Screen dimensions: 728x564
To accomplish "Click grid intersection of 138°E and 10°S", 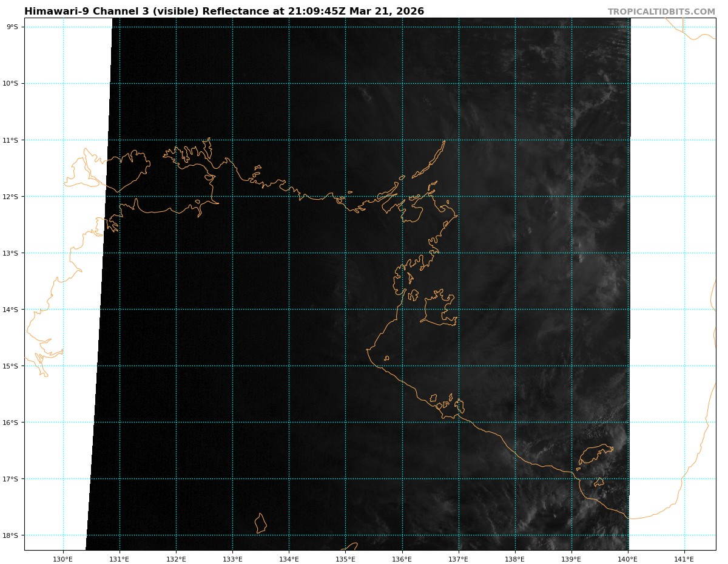I will [515, 83].
